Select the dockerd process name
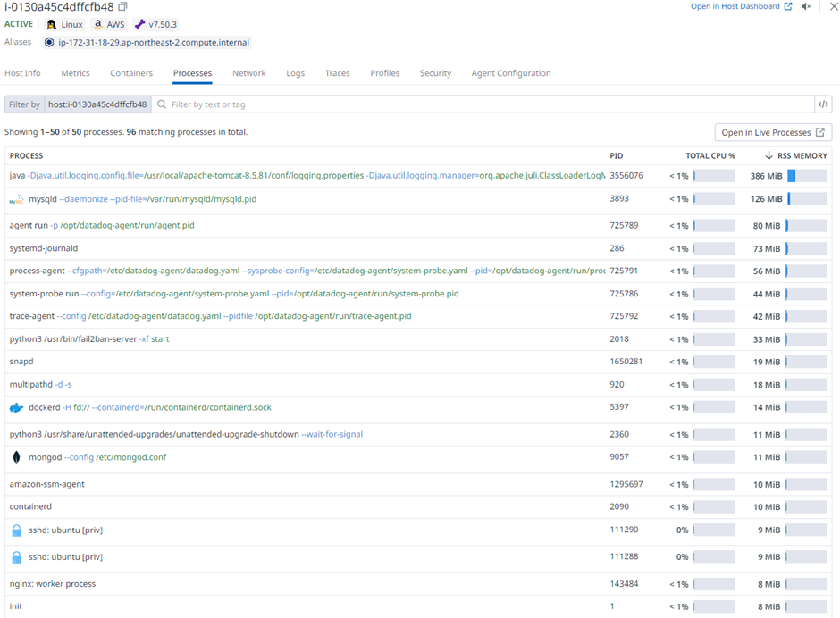This screenshot has height=618, width=840. pyautogui.click(x=45, y=407)
